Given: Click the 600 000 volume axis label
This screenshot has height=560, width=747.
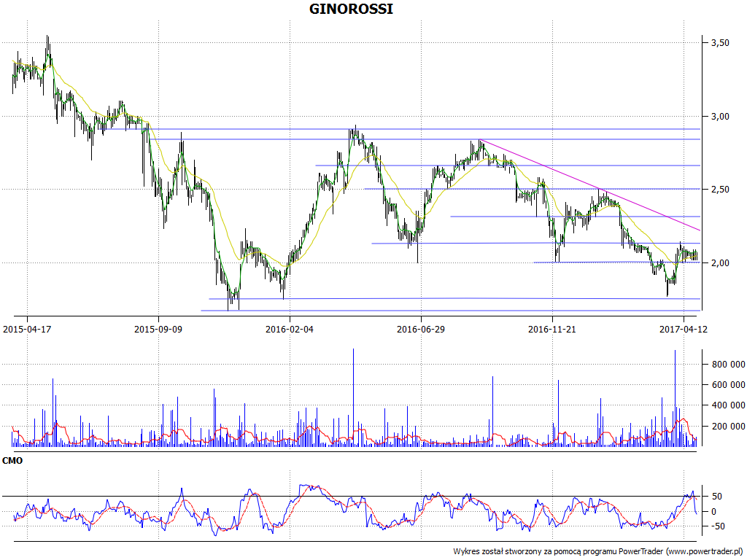Looking at the screenshot, I should [x=728, y=385].
